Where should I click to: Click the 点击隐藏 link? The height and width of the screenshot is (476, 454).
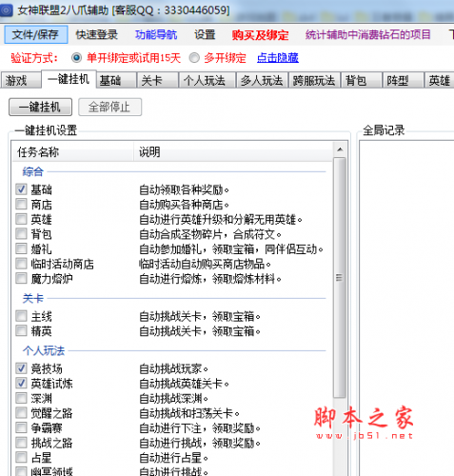pos(278,57)
